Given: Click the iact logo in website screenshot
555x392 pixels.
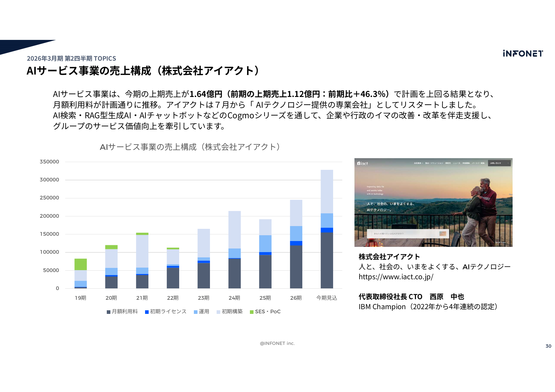Looking at the screenshot, I should click(x=363, y=163).
